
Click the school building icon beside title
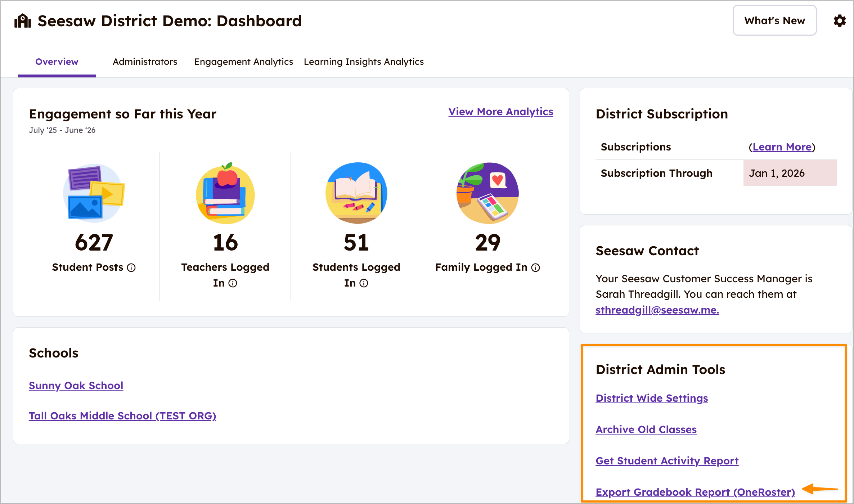pyautogui.click(x=23, y=21)
